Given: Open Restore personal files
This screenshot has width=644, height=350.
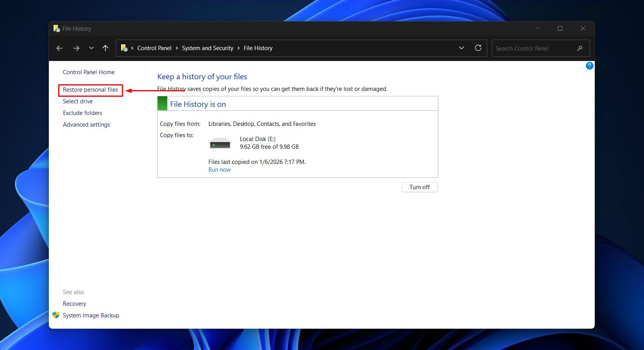Looking at the screenshot, I should (x=90, y=90).
